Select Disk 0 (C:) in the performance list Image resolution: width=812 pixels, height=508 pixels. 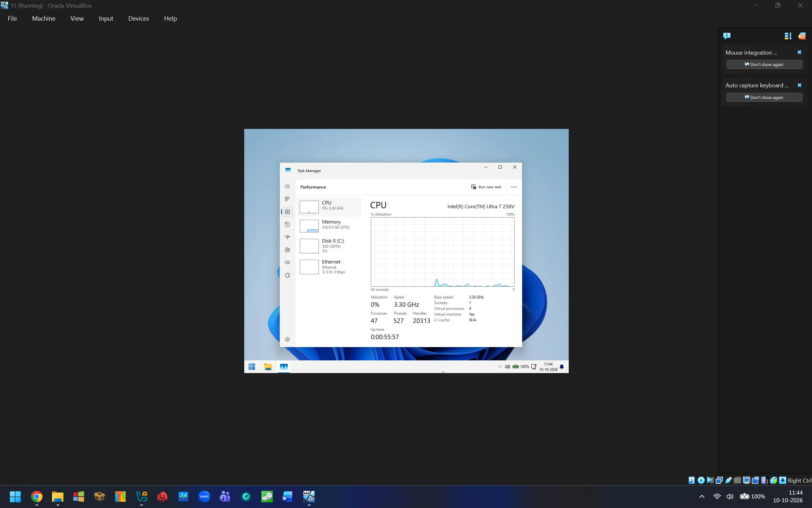coord(329,246)
